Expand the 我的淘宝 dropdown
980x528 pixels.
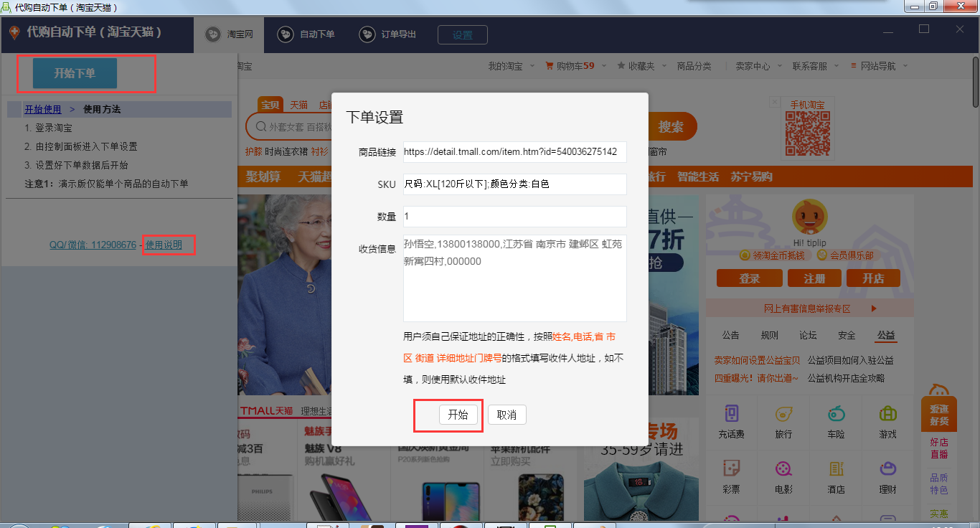pos(512,66)
